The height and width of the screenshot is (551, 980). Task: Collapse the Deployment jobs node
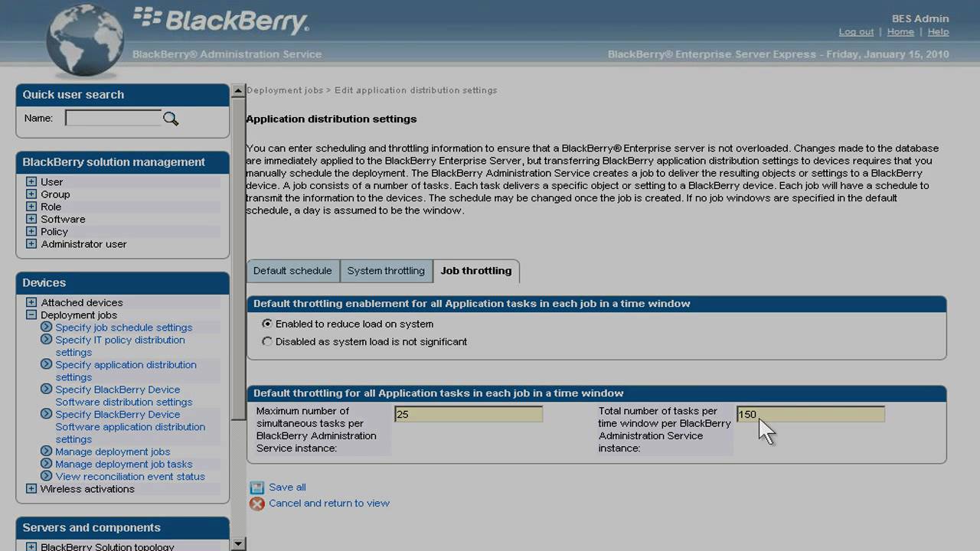31,315
